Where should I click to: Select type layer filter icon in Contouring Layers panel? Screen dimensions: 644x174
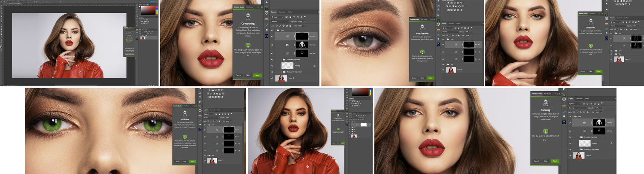pyautogui.click(x=294, y=17)
